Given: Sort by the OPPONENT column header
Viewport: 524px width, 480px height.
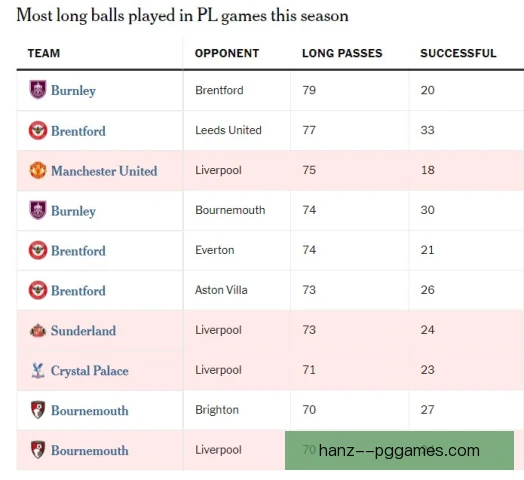Looking at the screenshot, I should 227,53.
